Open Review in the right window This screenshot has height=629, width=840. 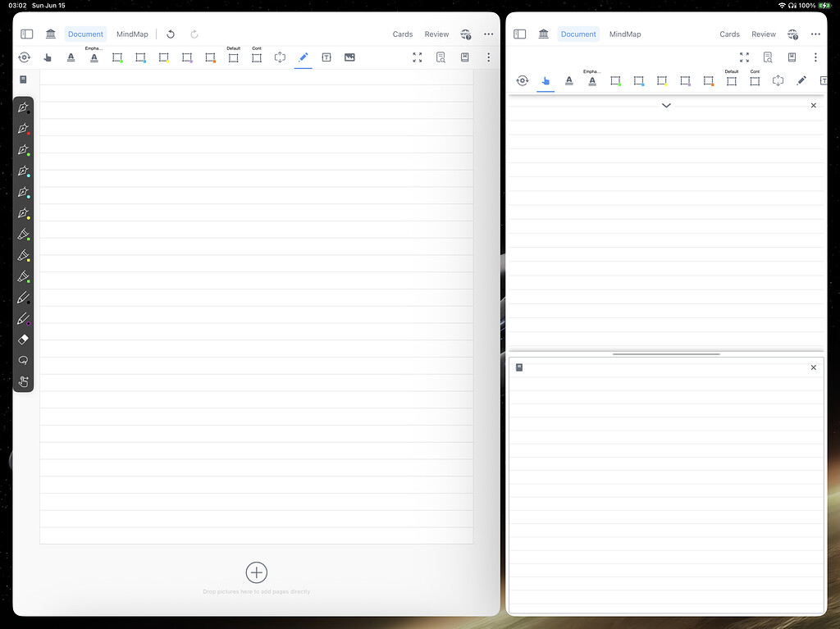764,34
